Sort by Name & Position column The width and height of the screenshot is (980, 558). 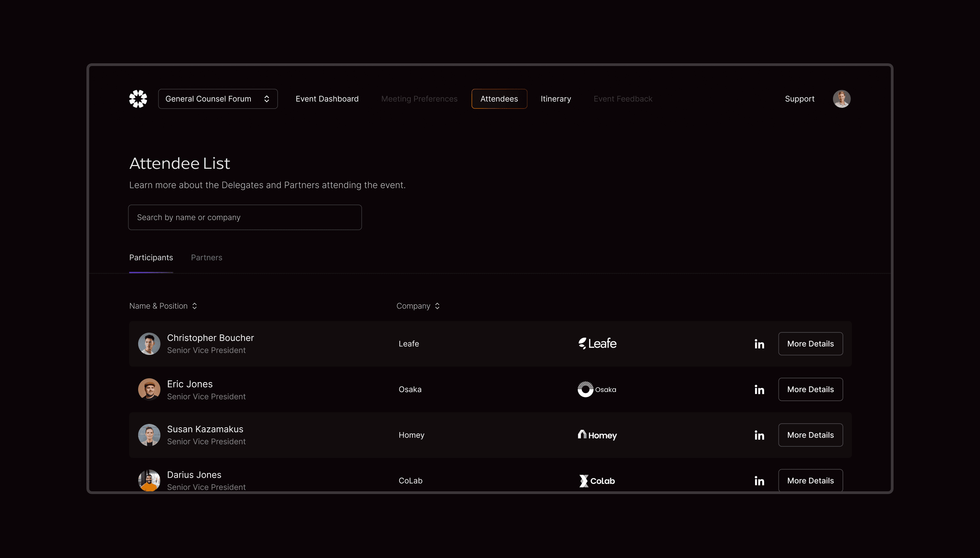click(x=163, y=306)
